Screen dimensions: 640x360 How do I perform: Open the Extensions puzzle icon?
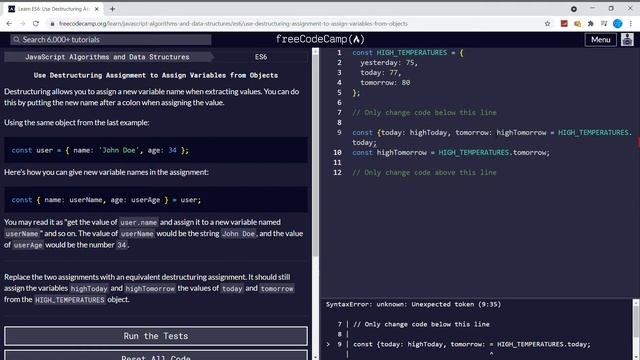click(x=591, y=24)
